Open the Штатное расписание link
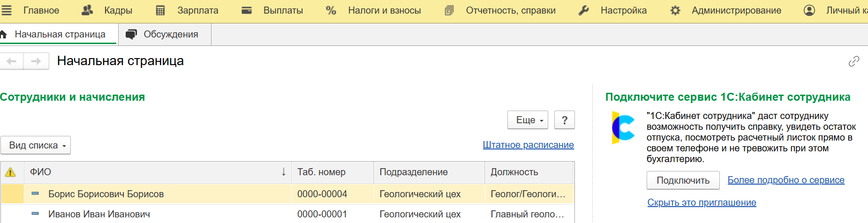Screen dimensions: 868x223 [x=528, y=145]
